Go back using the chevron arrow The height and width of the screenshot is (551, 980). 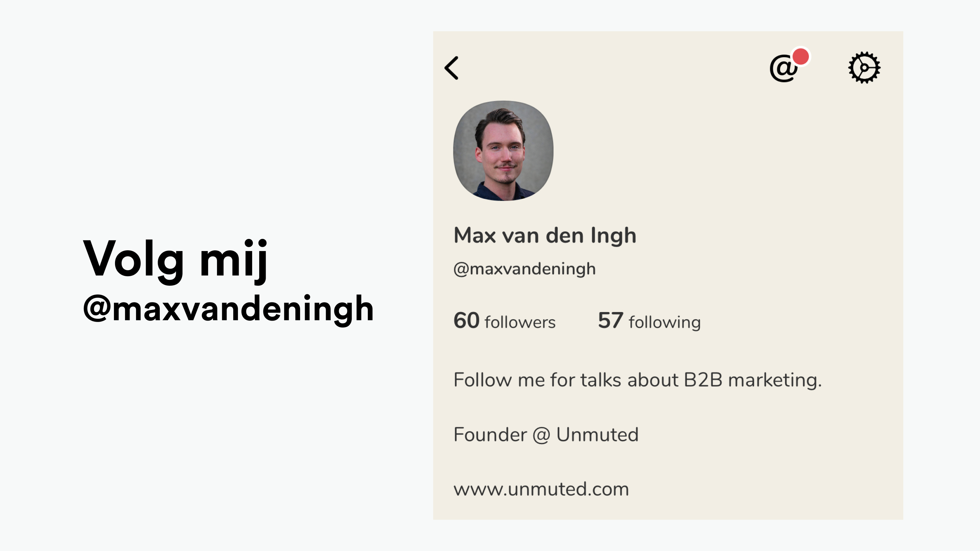tap(451, 68)
